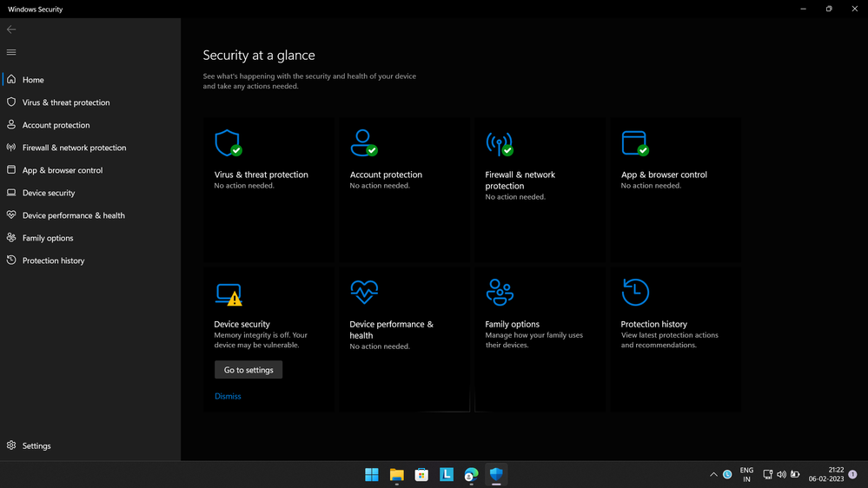The image size is (868, 488).
Task: Toggle the hamburger navigation menu
Action: [x=11, y=52]
